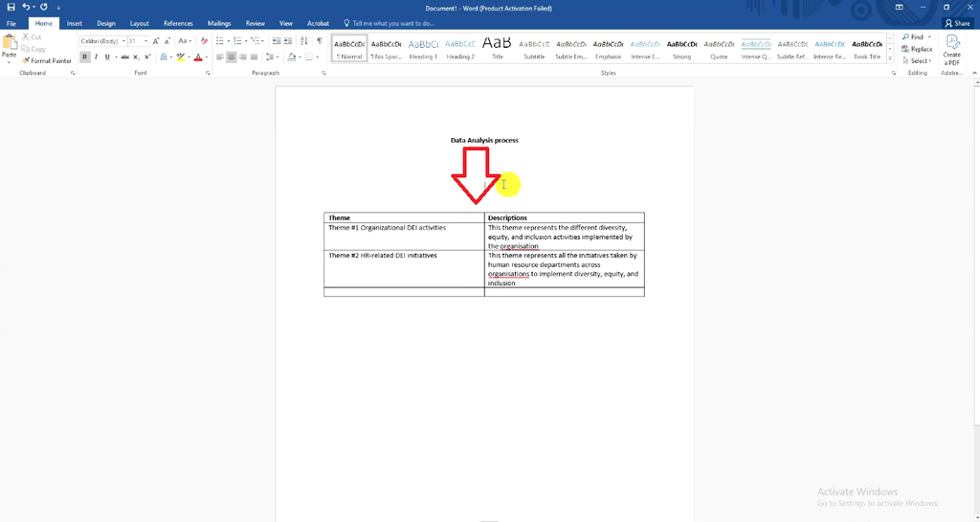Screen dimensions: 980x522
Task: Justify the paragraph text
Action: pos(254,57)
